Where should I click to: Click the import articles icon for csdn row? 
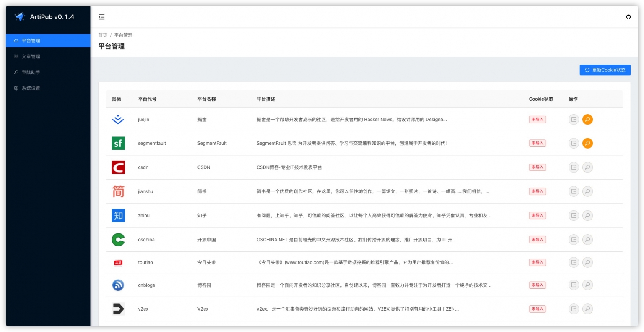coord(574,167)
